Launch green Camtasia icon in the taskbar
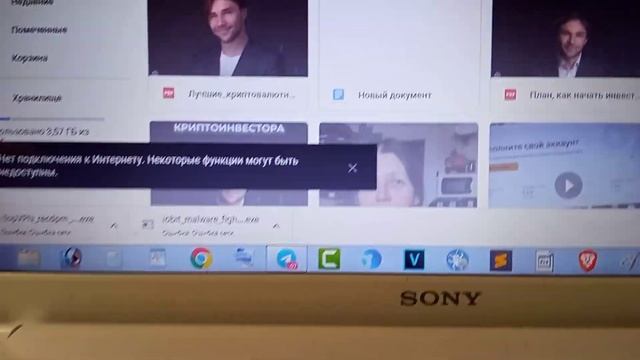Screen dimensions: 640x360 pyautogui.click(x=329, y=259)
